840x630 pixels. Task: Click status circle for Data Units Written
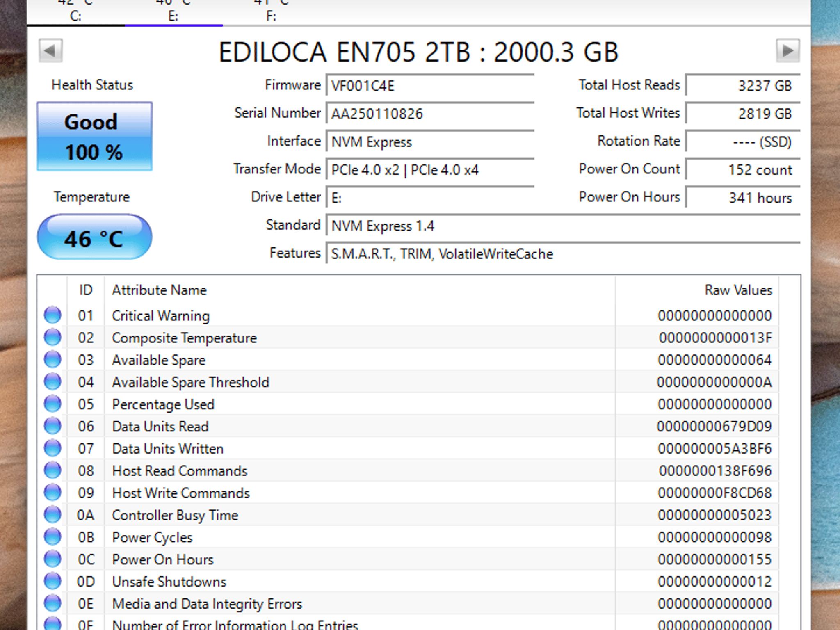52,448
